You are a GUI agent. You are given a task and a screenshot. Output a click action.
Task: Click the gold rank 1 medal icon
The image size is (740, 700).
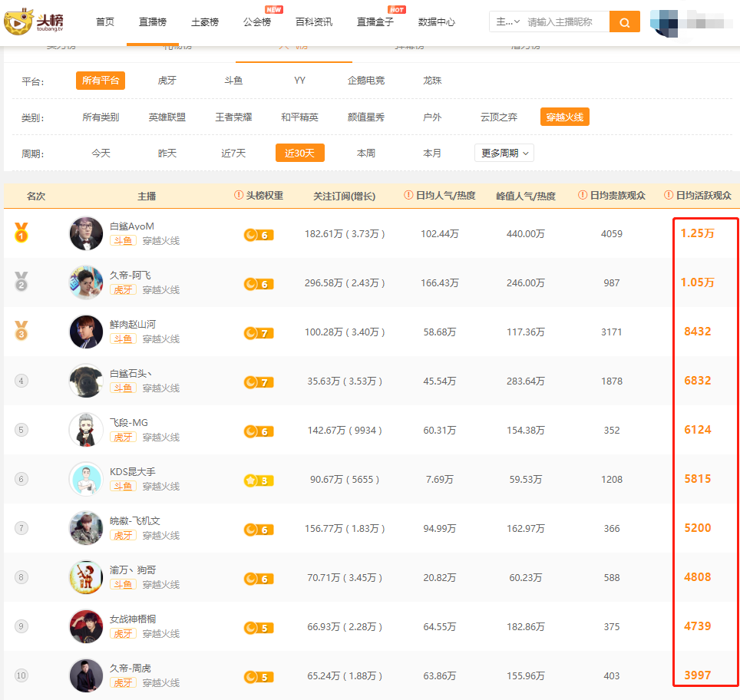point(21,233)
